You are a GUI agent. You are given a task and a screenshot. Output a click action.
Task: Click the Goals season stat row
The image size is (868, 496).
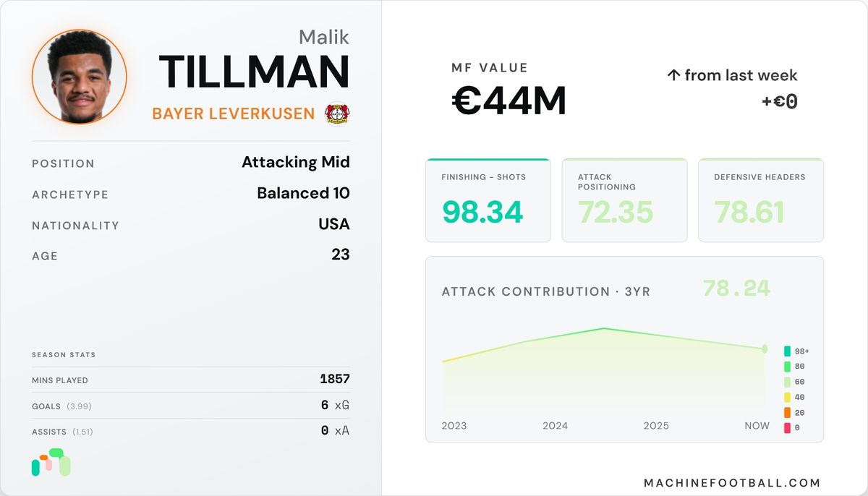pyautogui.click(x=191, y=406)
